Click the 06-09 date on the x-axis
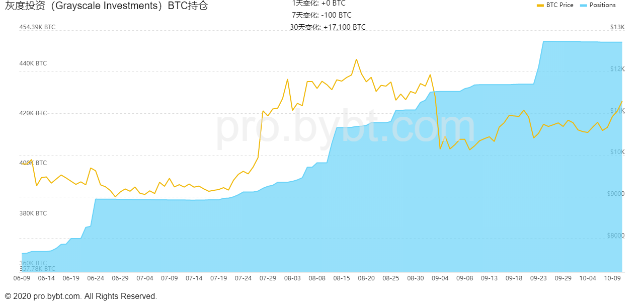 coord(22,278)
